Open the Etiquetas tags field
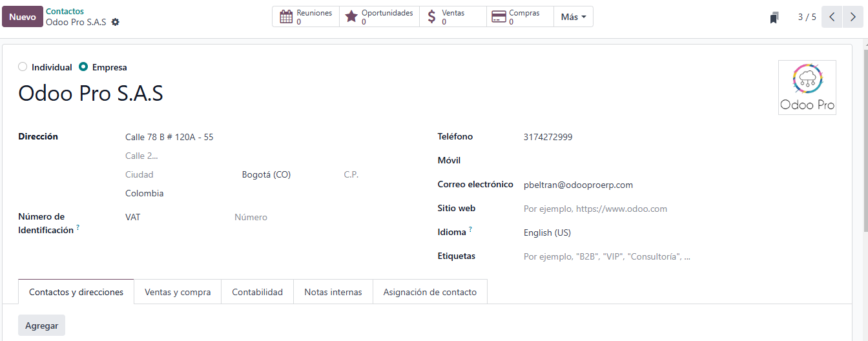Image resolution: width=868 pixels, height=341 pixels. click(x=678, y=256)
